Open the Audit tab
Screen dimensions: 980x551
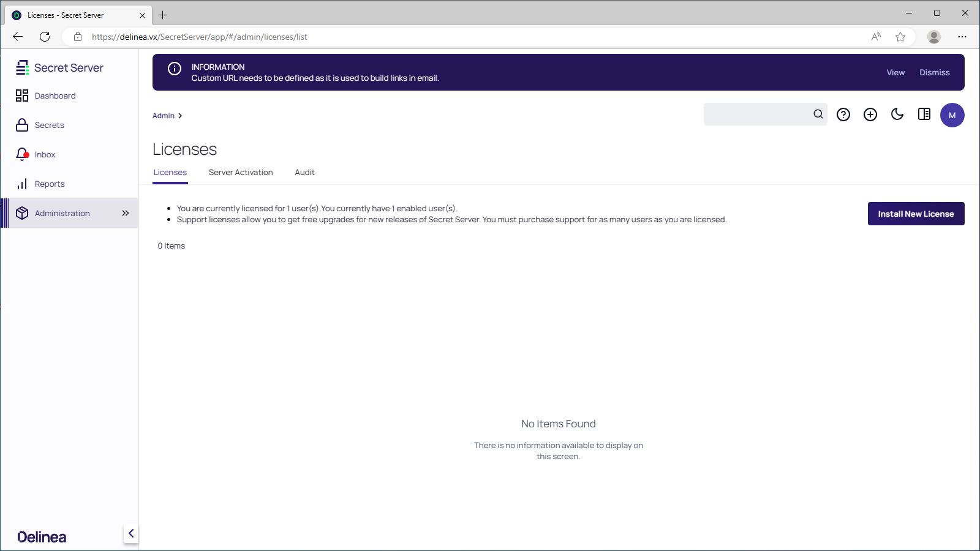click(304, 172)
